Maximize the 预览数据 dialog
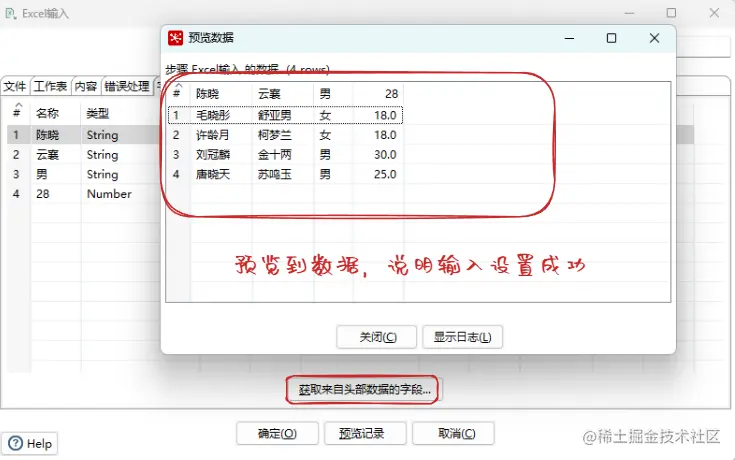Viewport: 735px width, 460px height. pos(611,38)
